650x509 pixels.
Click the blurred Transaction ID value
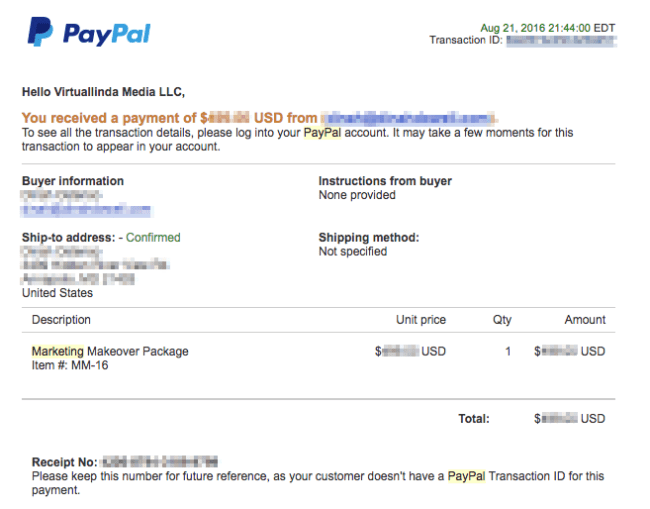(x=561, y=41)
